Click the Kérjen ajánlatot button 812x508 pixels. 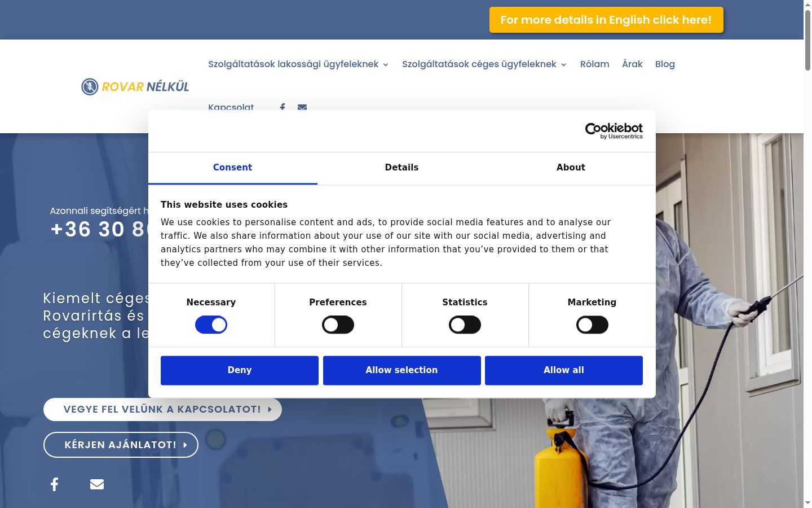click(121, 445)
